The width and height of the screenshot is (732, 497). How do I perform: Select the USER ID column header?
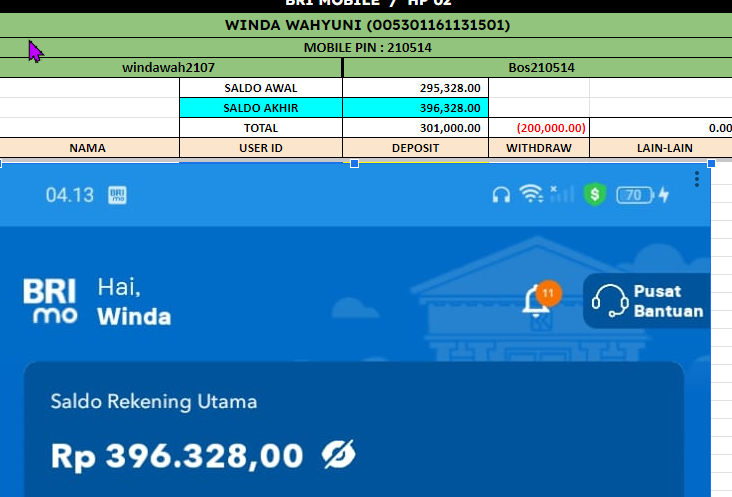[261, 148]
